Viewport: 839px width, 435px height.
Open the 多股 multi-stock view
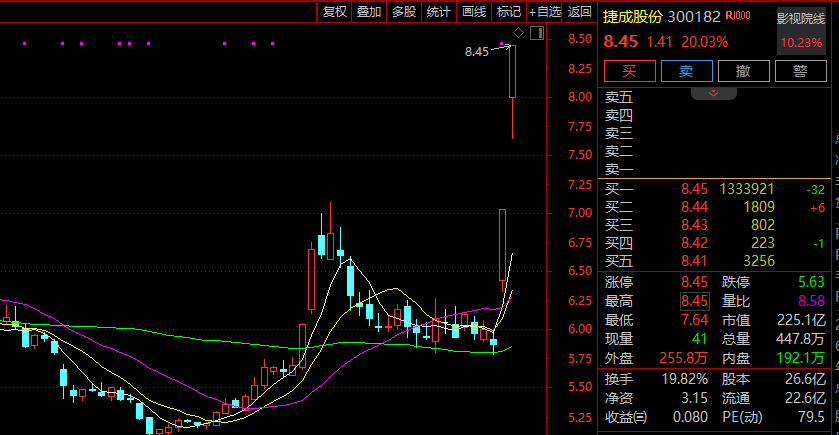[x=404, y=12]
